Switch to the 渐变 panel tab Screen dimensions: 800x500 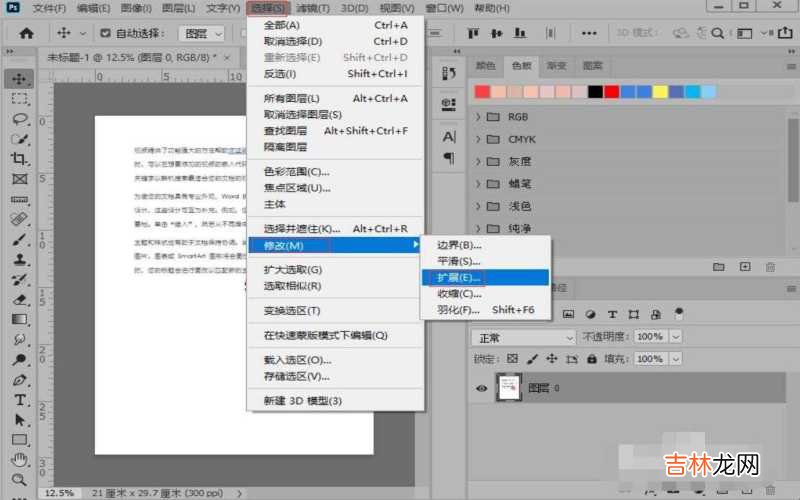(556, 66)
